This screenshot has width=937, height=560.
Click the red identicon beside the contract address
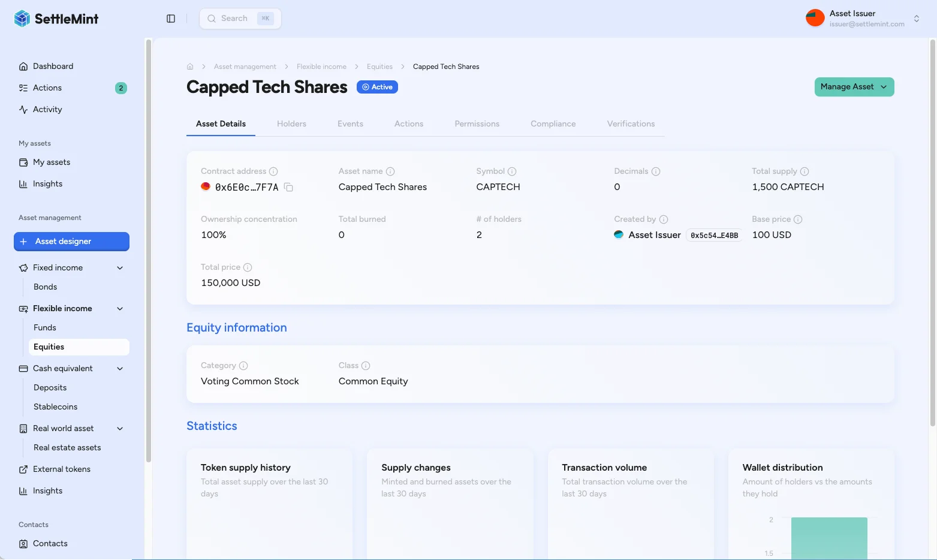click(x=206, y=186)
